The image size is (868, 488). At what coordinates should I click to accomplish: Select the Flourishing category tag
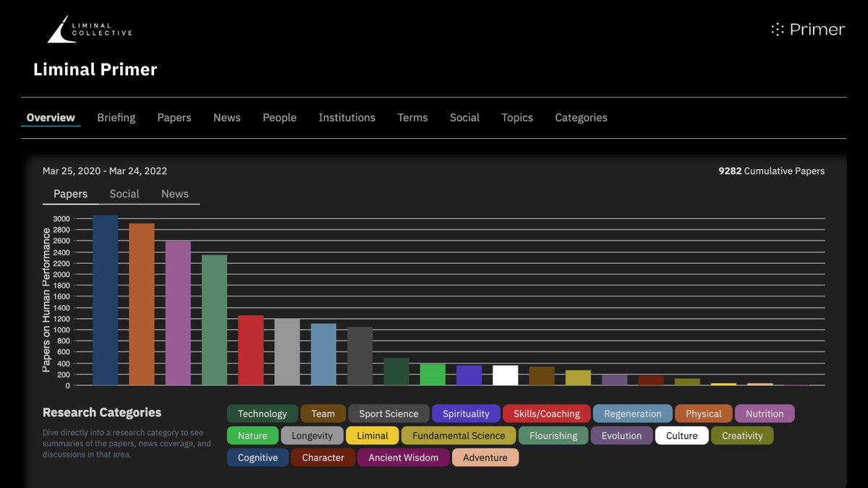pos(553,435)
